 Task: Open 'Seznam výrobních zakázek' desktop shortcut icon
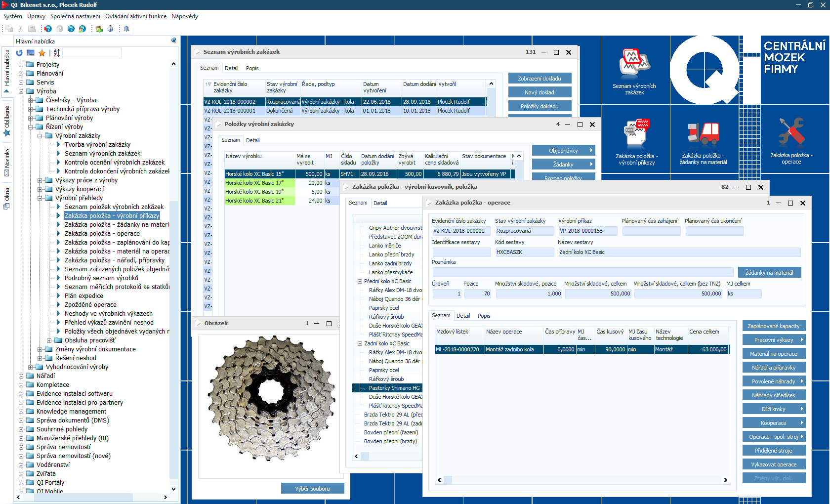click(634, 64)
